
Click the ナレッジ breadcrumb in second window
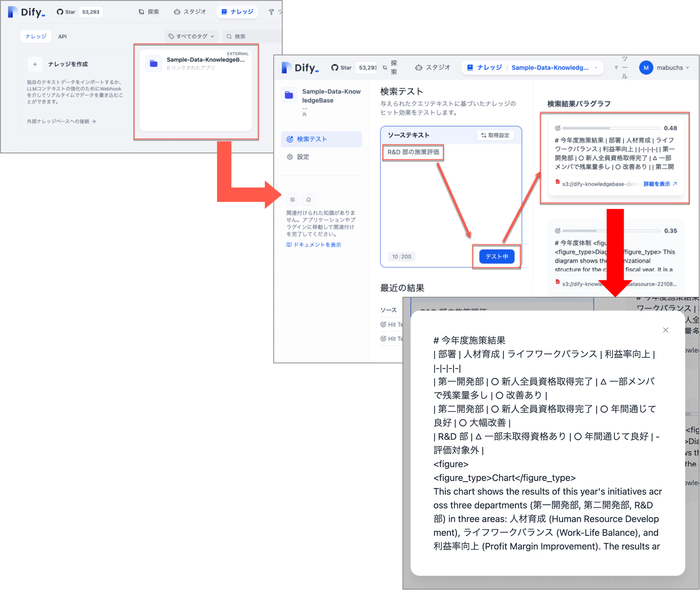point(485,68)
